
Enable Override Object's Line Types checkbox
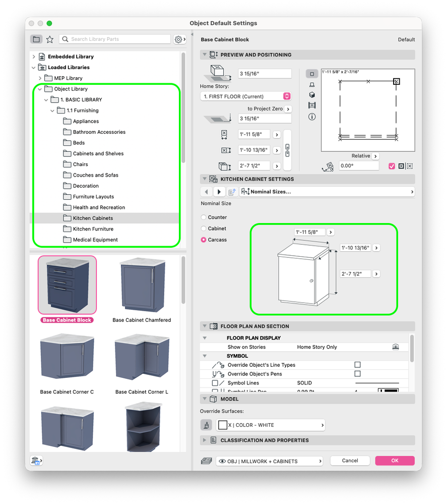point(357,365)
